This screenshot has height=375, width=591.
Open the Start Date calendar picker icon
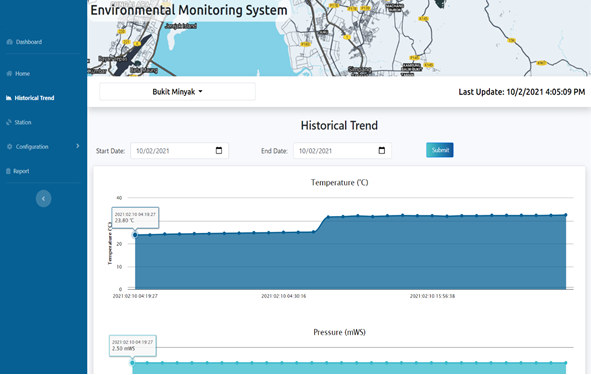219,151
